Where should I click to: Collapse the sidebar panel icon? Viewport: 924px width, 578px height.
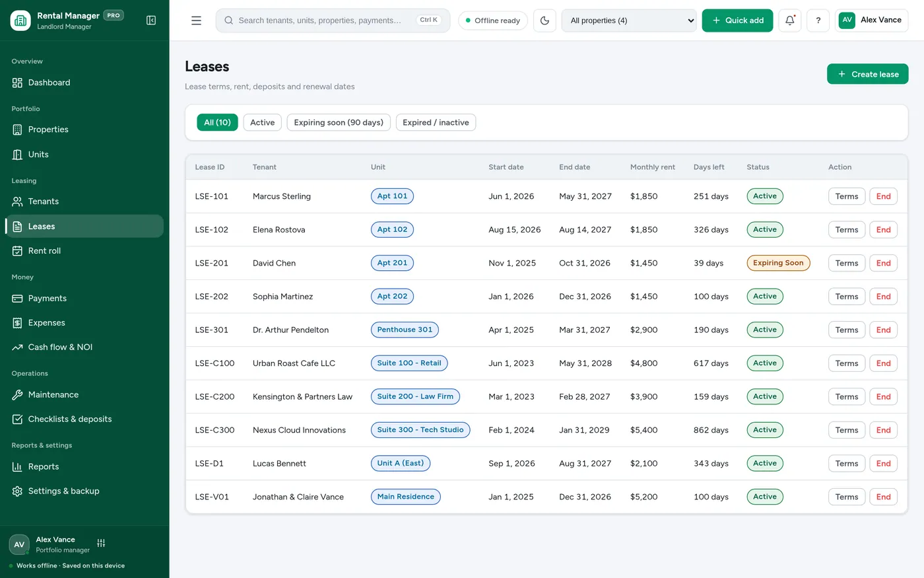151,20
